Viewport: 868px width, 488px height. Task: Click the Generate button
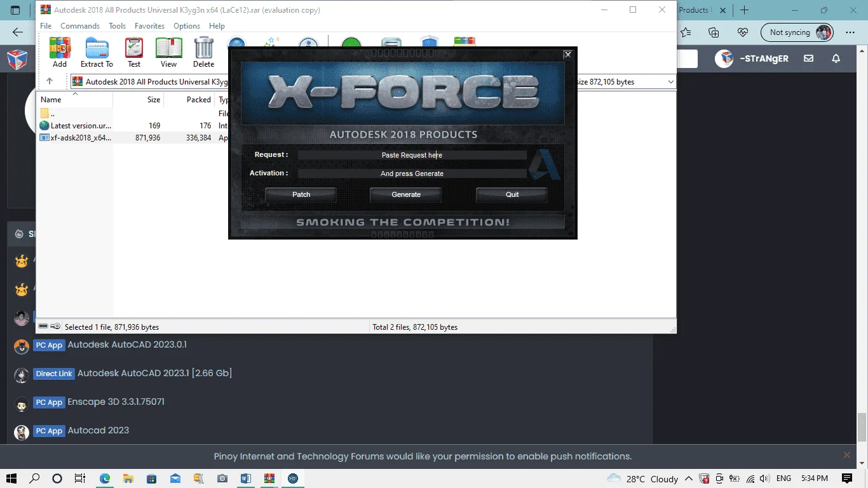406,194
